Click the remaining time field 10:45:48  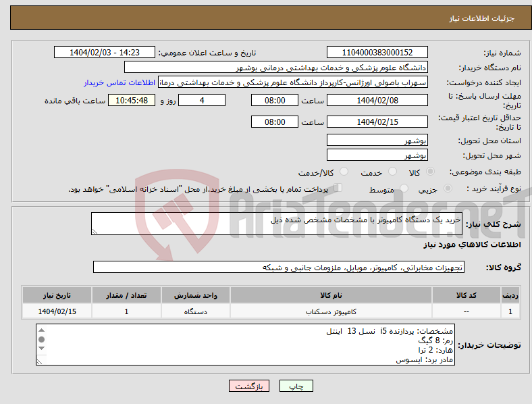click(132, 100)
